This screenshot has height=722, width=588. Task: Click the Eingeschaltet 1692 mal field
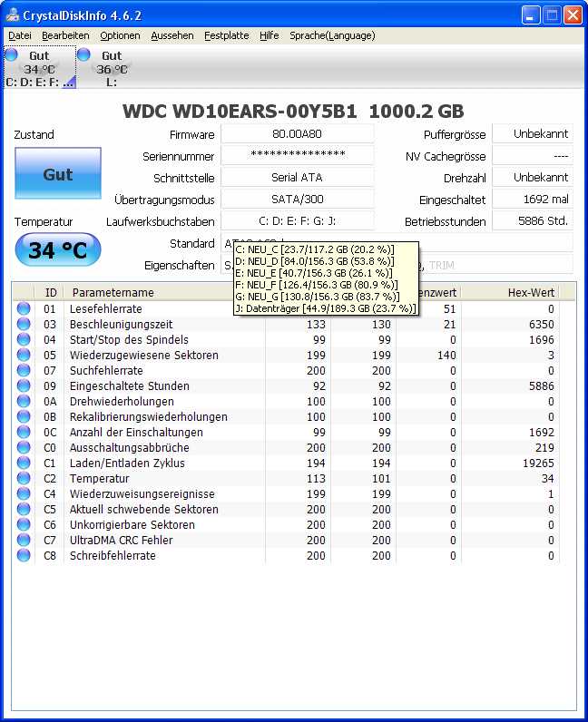click(x=533, y=199)
